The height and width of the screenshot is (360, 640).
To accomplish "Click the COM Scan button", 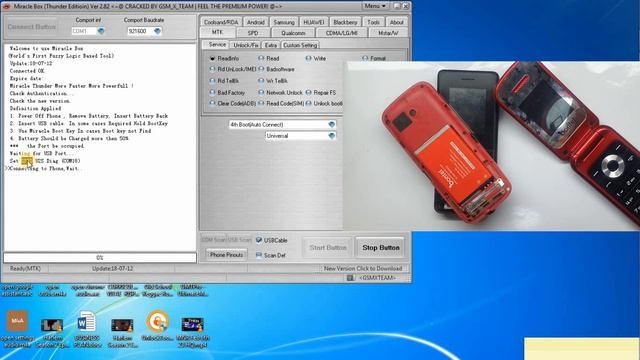I will point(213,240).
